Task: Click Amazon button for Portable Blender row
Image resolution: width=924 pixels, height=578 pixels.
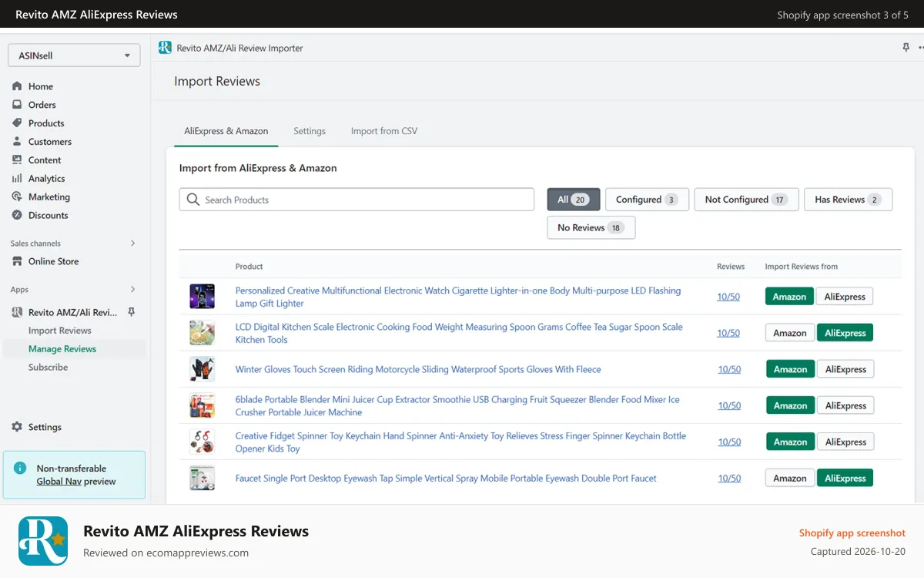Action: (x=790, y=405)
